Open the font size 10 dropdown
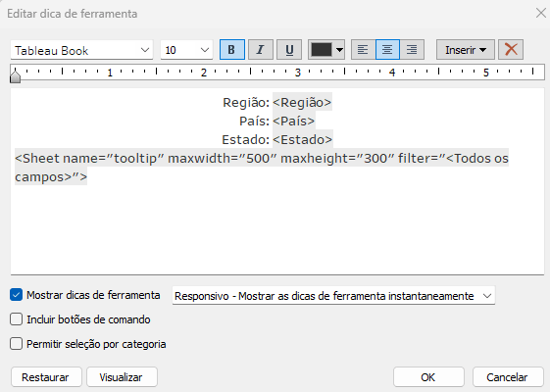 coord(186,50)
